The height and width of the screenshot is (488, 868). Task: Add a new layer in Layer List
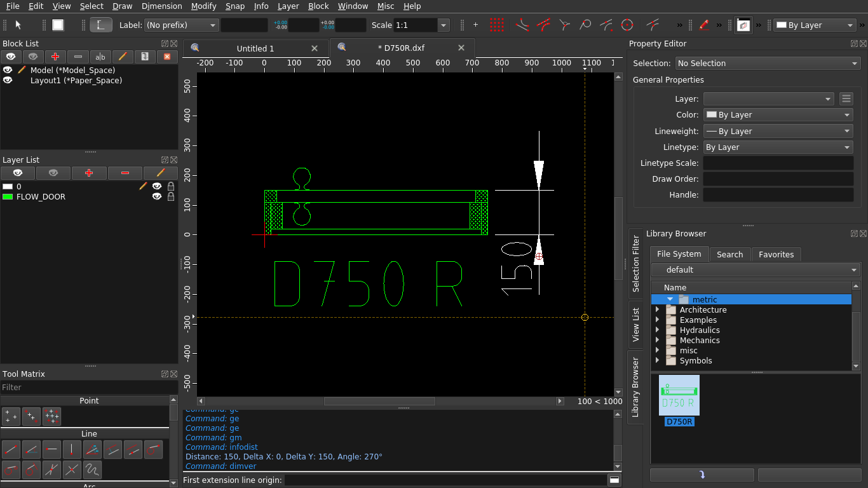(x=89, y=173)
